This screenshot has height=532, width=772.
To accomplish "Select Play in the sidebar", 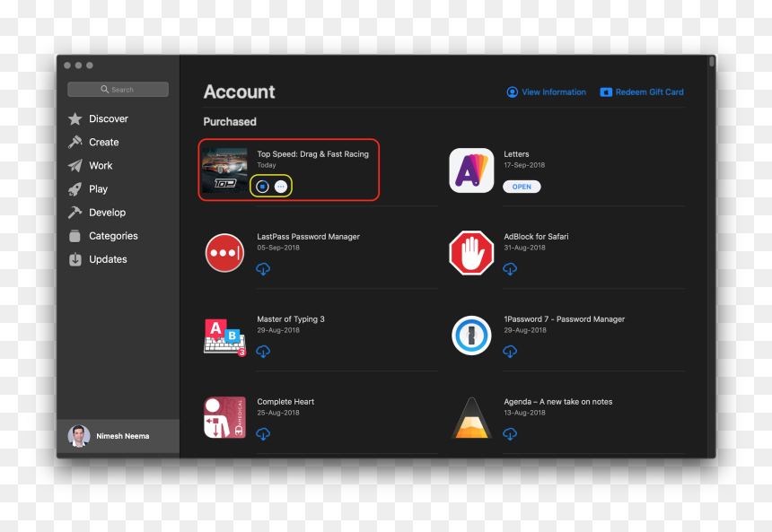I will [98, 189].
